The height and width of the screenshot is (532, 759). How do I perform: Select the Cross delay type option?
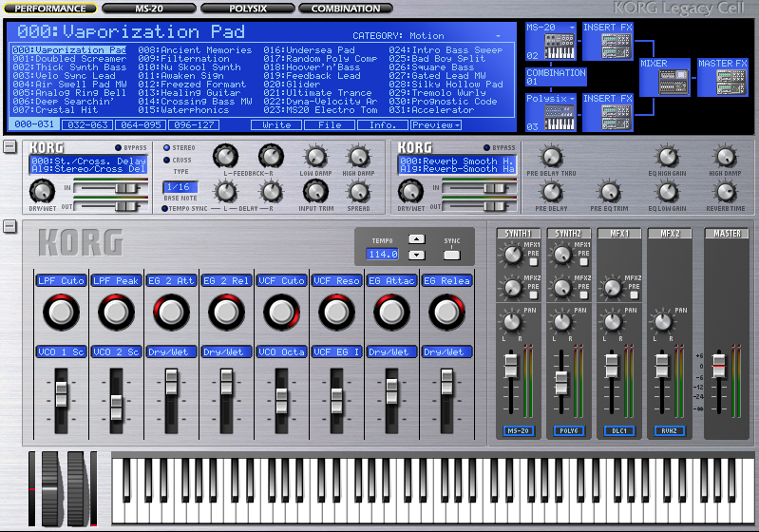165,161
